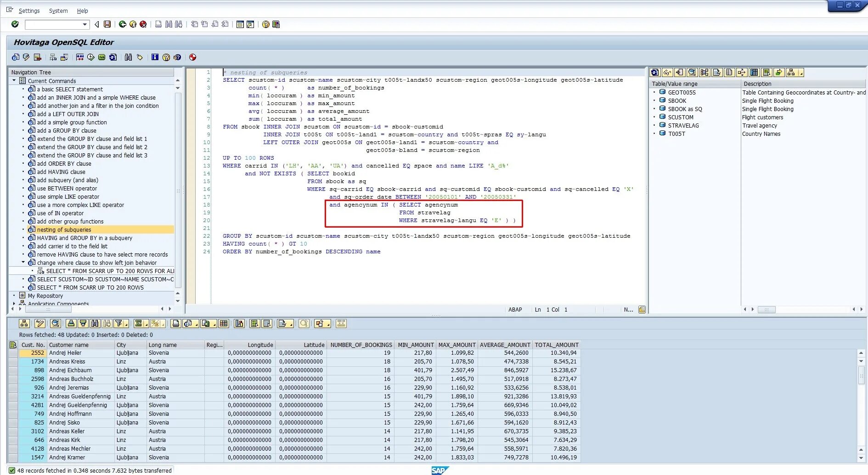Click the tag icon in editor toolbar
Screen dimensions: 868x475
(140, 57)
